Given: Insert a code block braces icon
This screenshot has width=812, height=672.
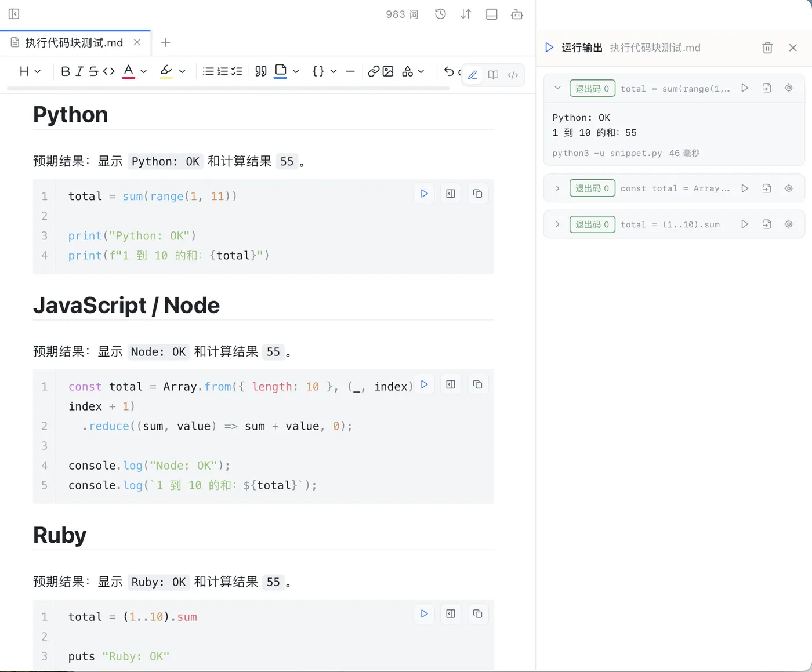Looking at the screenshot, I should (x=318, y=71).
